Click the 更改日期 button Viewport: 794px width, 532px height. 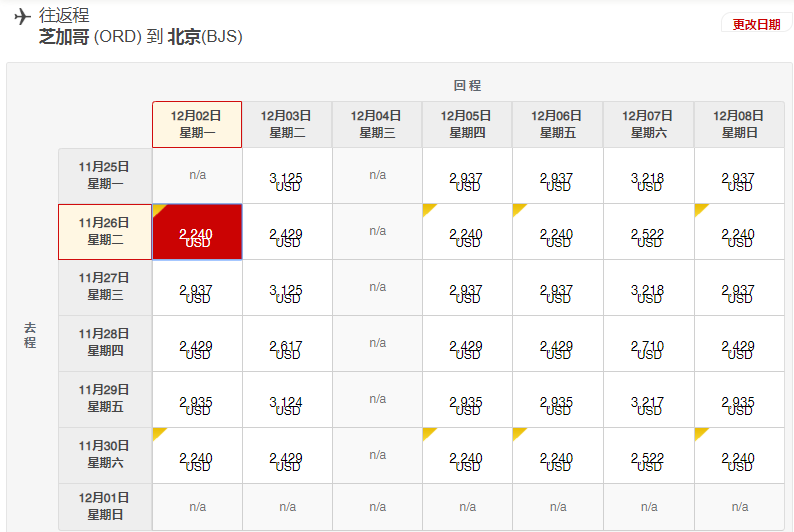756,24
